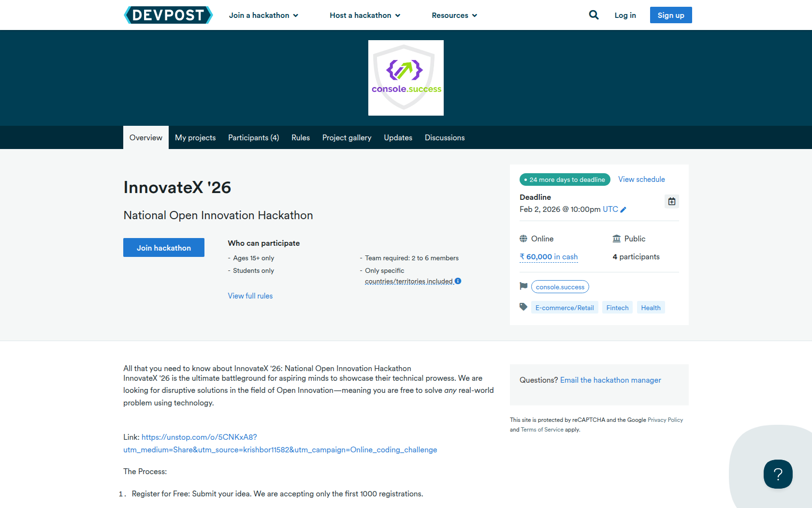Expand the Join a hackathon menu
The image size is (812, 508).
coord(263,15)
